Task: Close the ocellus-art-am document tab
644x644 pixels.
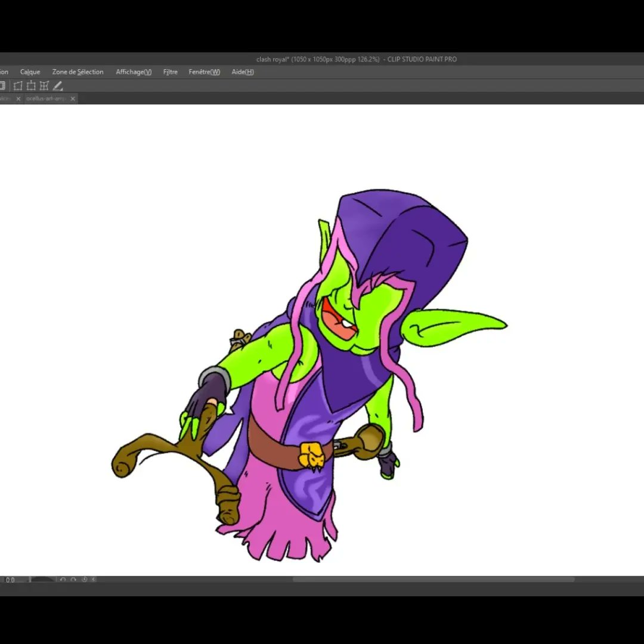Action: [x=73, y=98]
